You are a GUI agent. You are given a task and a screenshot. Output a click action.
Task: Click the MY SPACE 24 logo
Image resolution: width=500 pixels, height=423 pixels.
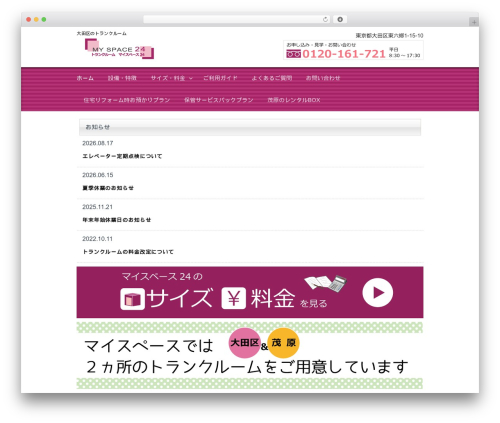point(119,49)
